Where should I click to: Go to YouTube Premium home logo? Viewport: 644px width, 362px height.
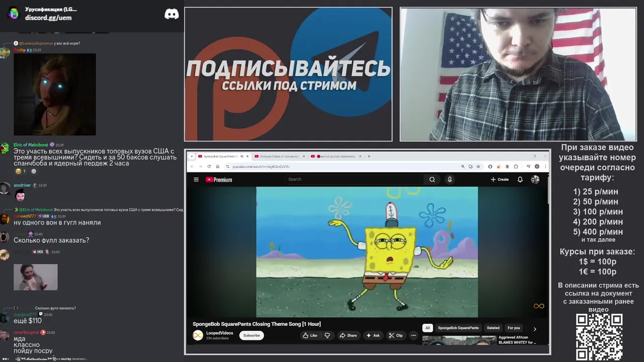tap(219, 179)
